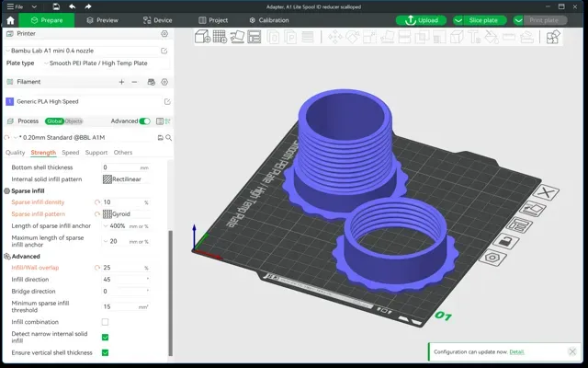Open the Support settings tab
The width and height of the screenshot is (588, 368).
pos(96,153)
